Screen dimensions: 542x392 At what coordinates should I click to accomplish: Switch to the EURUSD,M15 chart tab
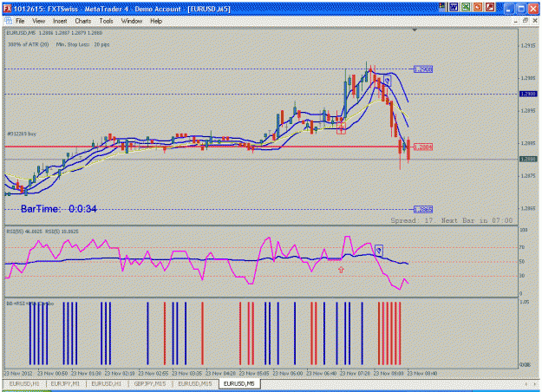pyautogui.click(x=195, y=383)
